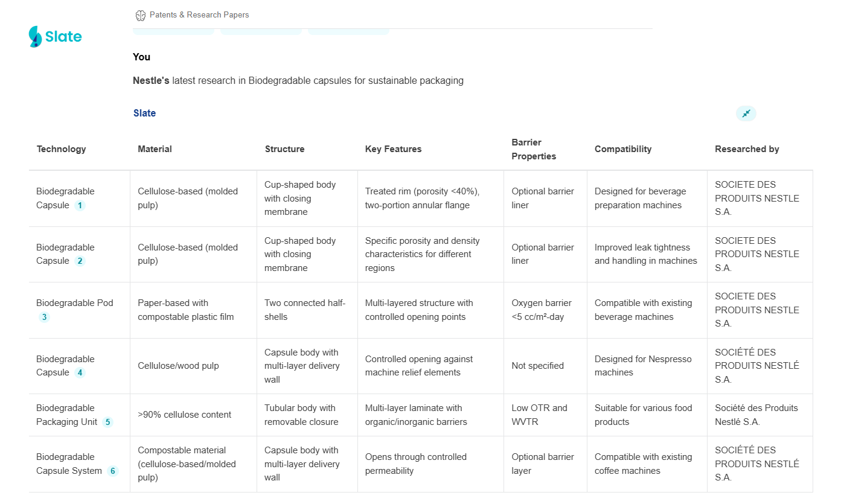Open citation 5 for Biodegradable Packaging Unit
Viewport: 844px width, 504px height.
click(107, 422)
